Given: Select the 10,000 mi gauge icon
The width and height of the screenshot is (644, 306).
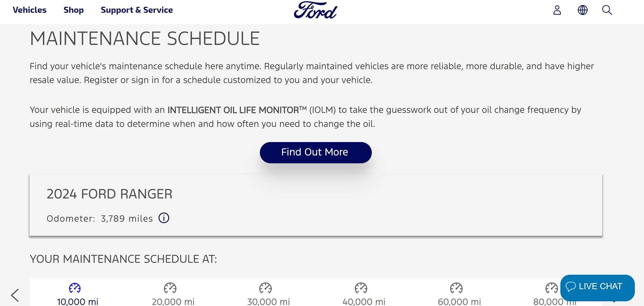Looking at the screenshot, I should [x=75, y=288].
